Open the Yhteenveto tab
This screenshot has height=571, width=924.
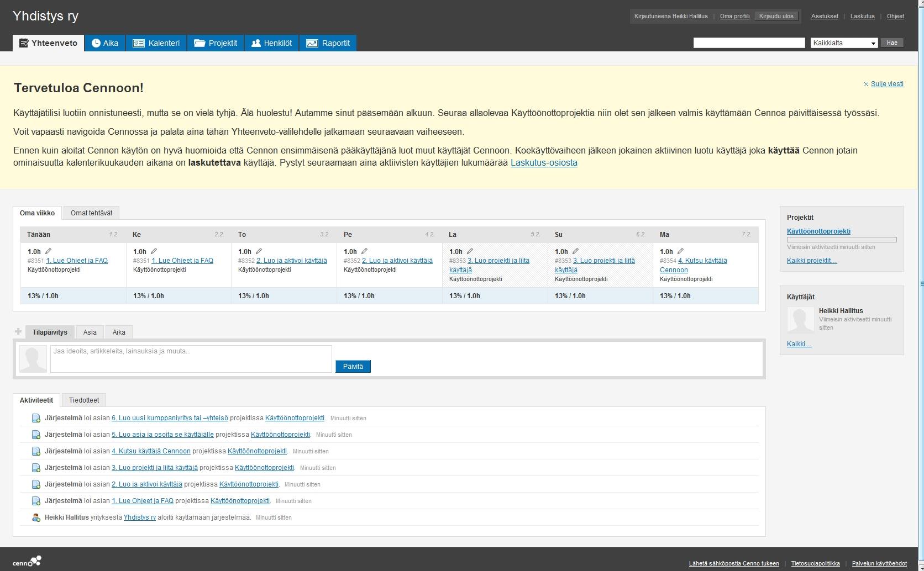pyautogui.click(x=49, y=43)
